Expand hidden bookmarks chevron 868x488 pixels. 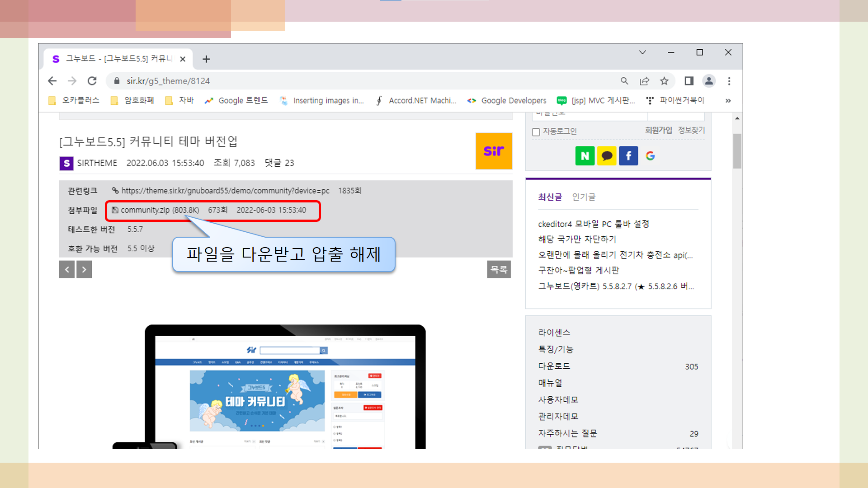pyautogui.click(x=728, y=100)
